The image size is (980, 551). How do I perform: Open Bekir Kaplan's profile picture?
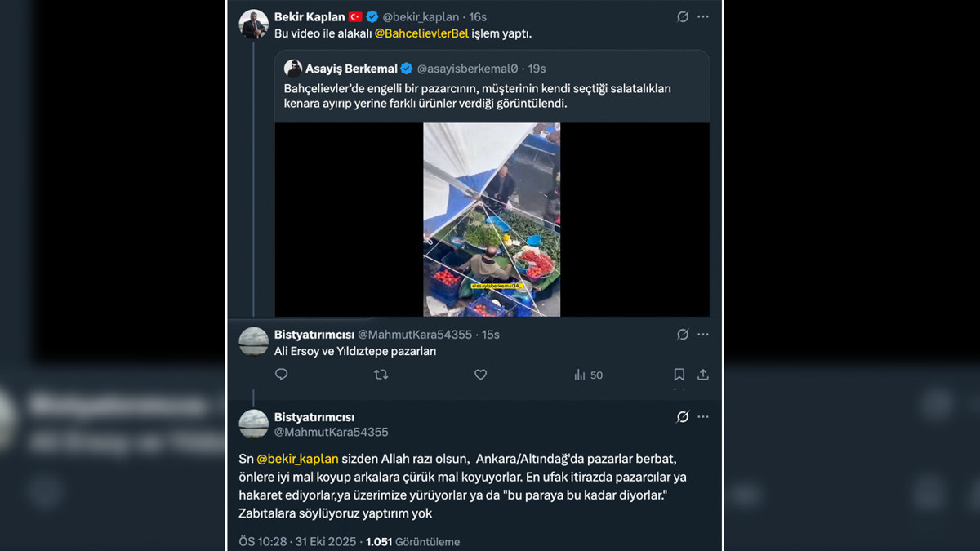coord(253,24)
